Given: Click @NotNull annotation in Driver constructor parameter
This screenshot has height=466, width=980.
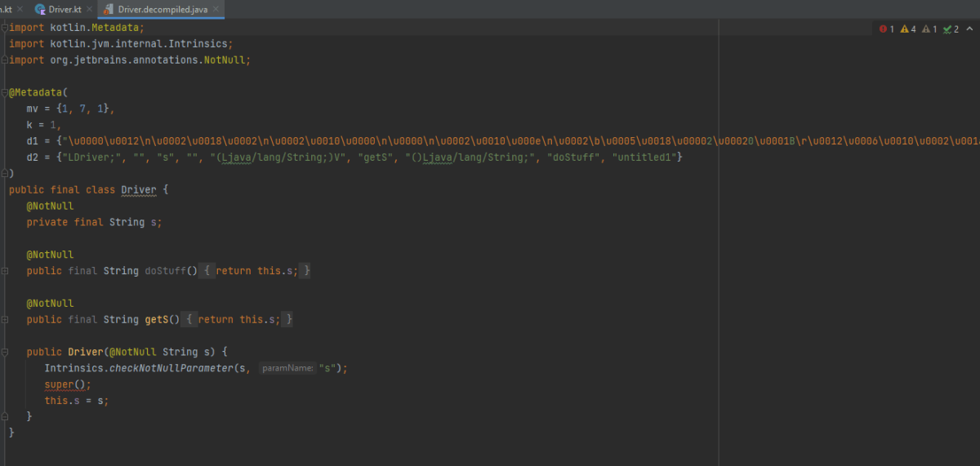Looking at the screenshot, I should 132,352.
